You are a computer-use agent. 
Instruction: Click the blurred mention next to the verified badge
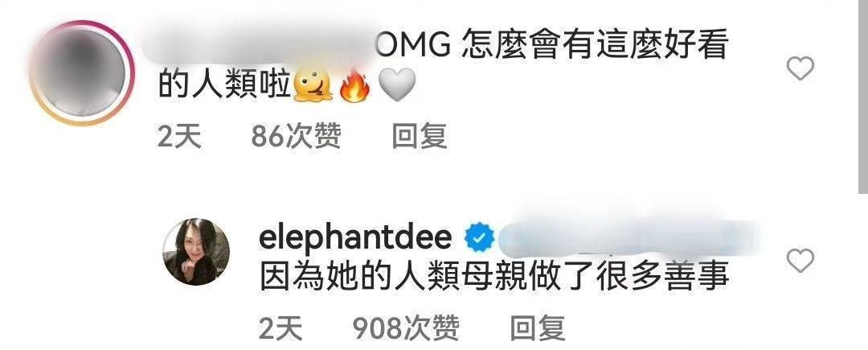click(x=625, y=238)
